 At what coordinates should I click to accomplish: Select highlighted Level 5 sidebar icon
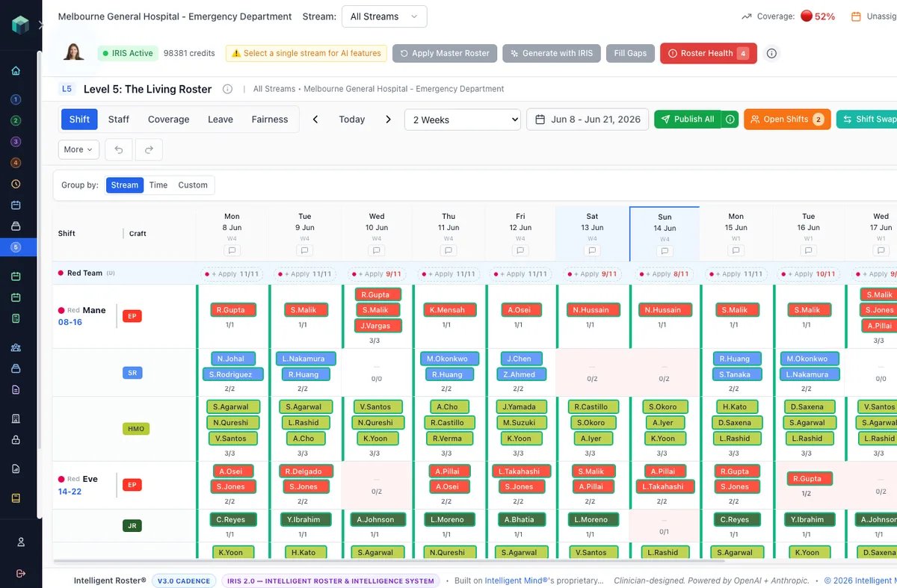click(x=16, y=247)
